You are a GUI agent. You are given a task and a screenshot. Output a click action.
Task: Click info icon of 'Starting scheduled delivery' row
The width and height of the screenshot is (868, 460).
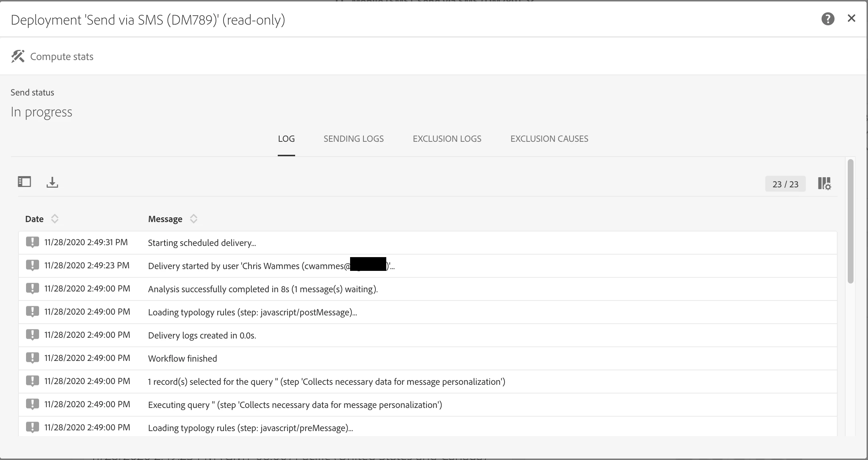[32, 242]
